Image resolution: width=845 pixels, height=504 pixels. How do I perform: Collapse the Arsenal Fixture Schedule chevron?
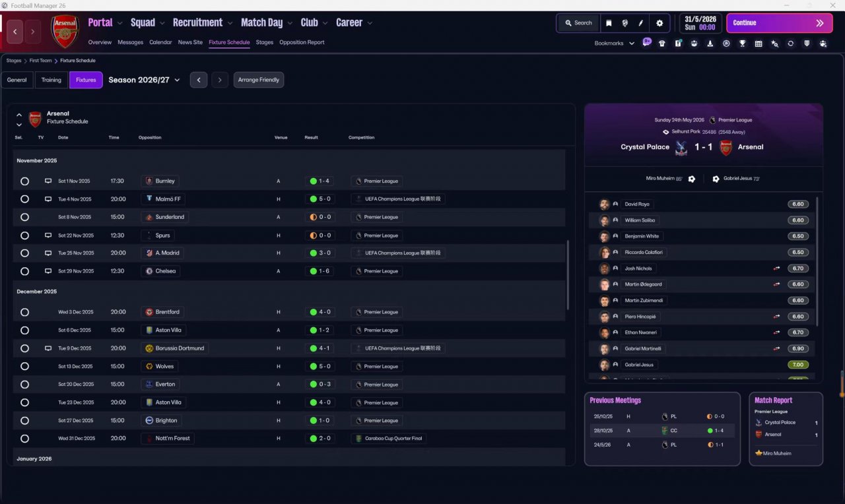pos(19,114)
